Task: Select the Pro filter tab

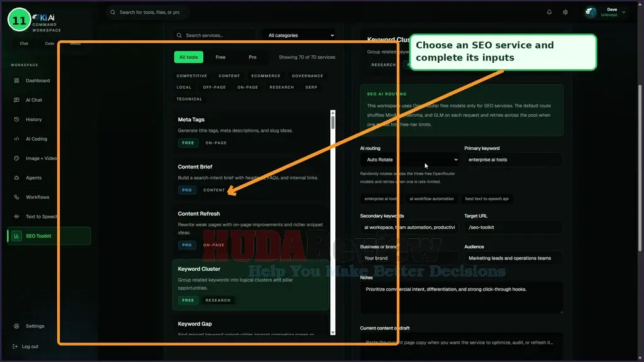Action: point(253,57)
